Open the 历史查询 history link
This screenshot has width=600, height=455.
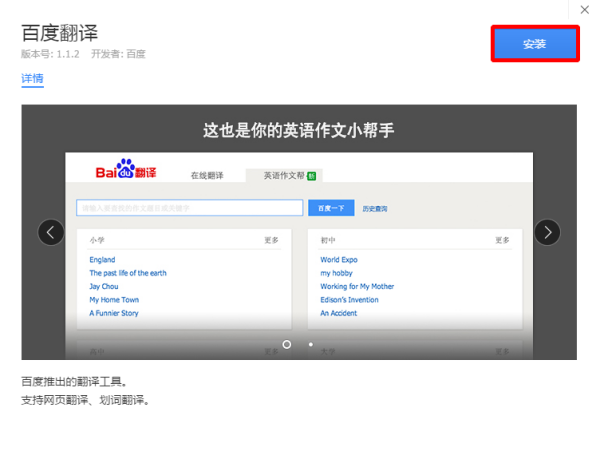pos(375,209)
